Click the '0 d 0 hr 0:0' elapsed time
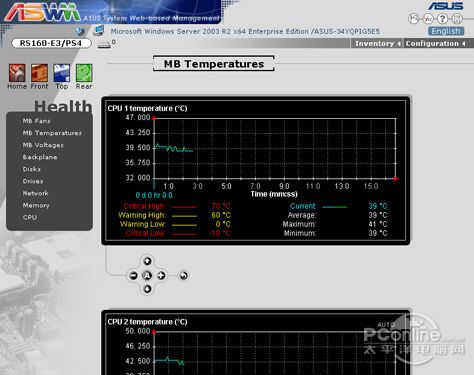 (x=154, y=195)
